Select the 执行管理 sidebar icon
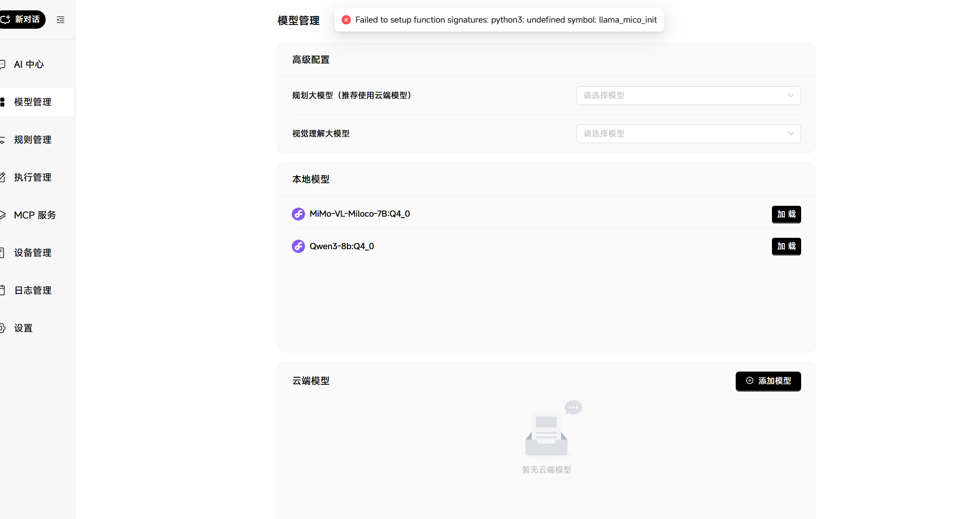This screenshot has width=980, height=519. tap(4, 177)
